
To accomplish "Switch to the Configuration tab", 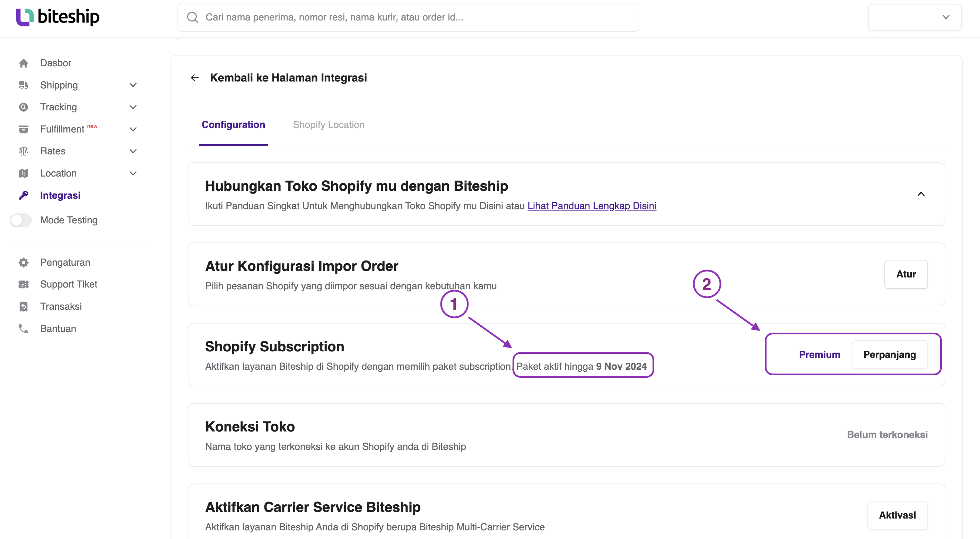I will point(234,125).
